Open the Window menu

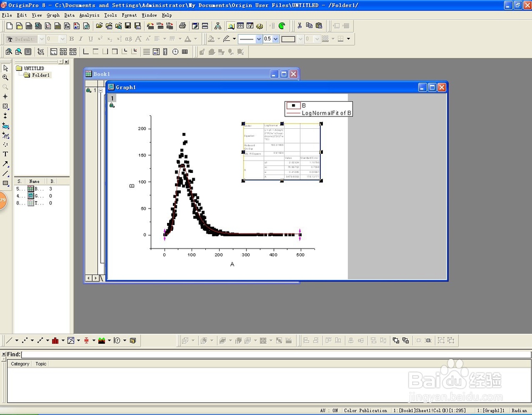(x=149, y=15)
